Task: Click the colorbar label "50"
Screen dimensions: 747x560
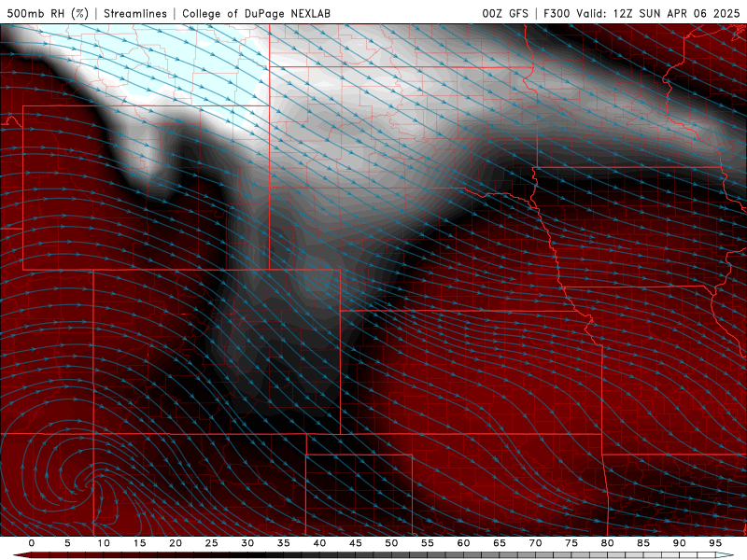Action: (391, 543)
